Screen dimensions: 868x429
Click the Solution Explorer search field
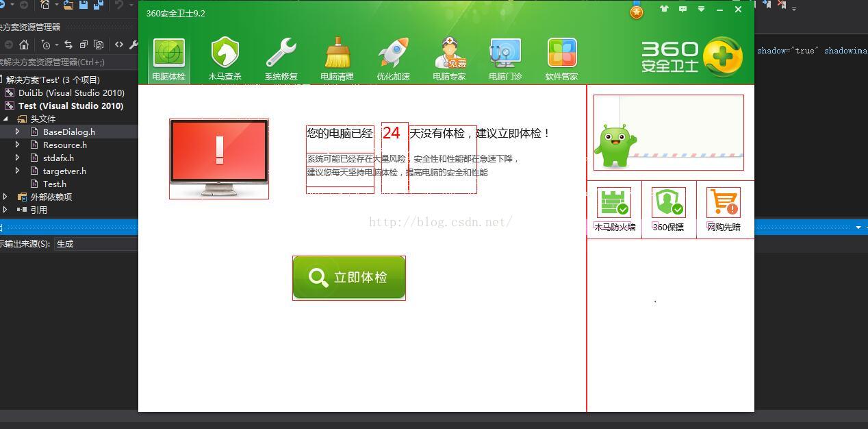[68, 62]
